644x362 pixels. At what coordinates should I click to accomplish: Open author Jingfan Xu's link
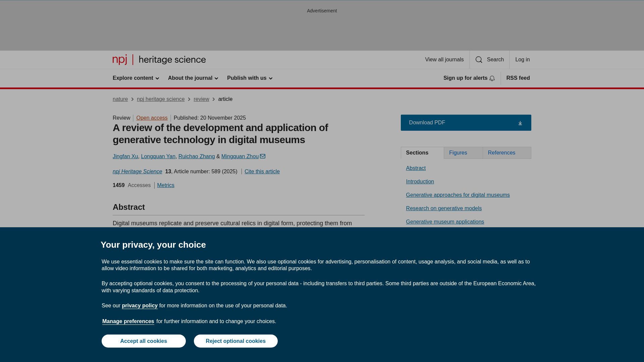point(125,157)
